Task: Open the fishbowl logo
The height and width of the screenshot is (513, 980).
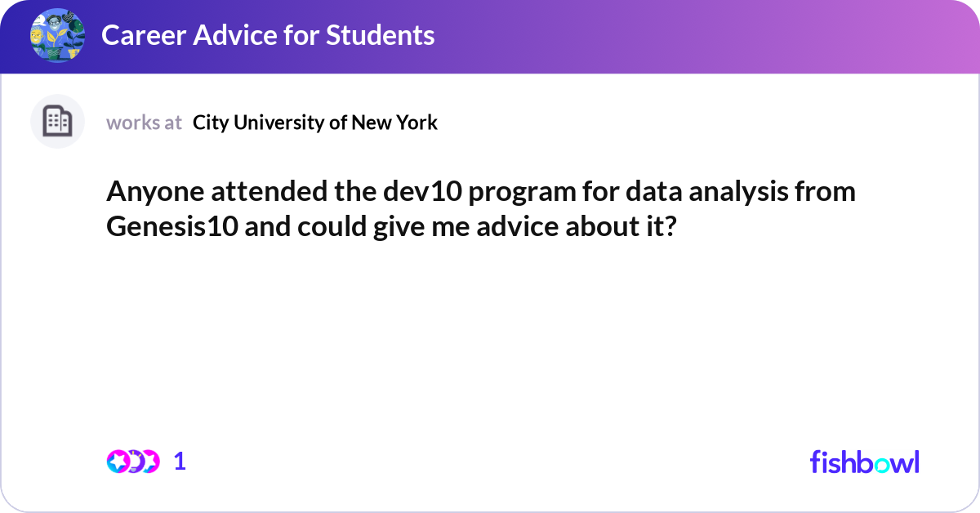Action: (864, 462)
